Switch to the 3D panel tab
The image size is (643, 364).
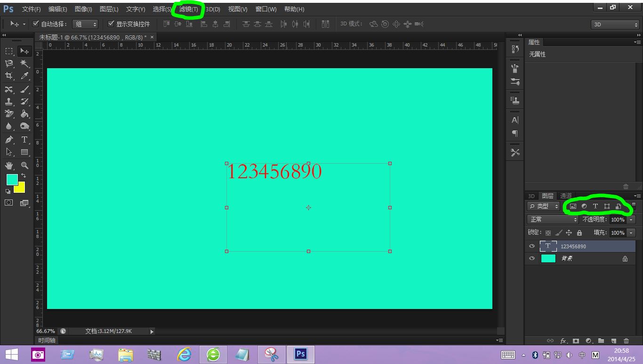point(531,196)
